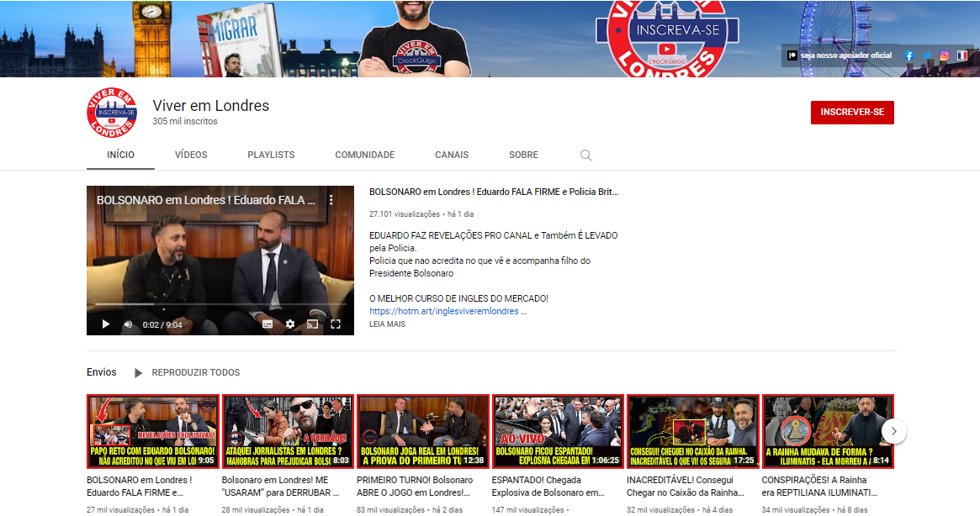Open the hotm.art inglesviveremlondres link
The width and height of the screenshot is (980, 516).
click(444, 311)
